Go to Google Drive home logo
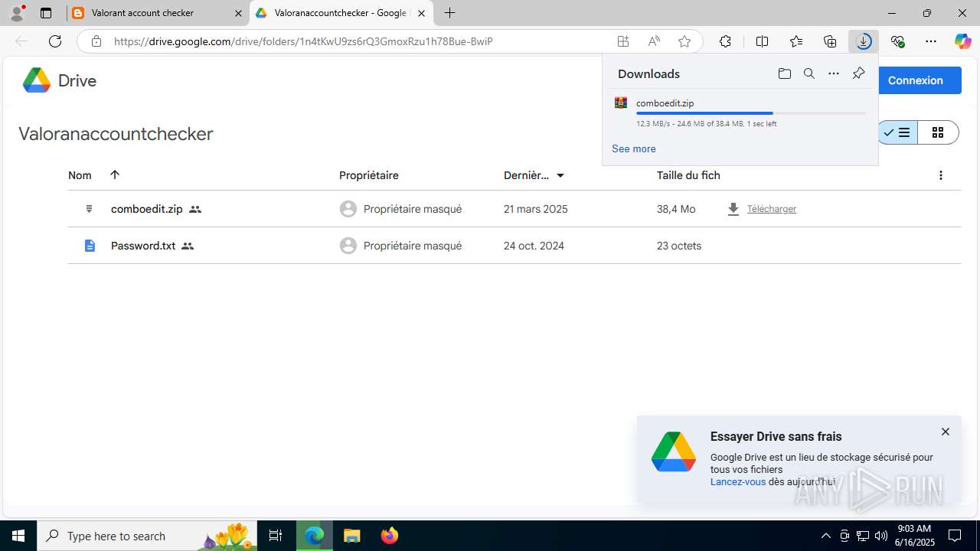This screenshot has height=551, width=980. pyautogui.click(x=60, y=80)
